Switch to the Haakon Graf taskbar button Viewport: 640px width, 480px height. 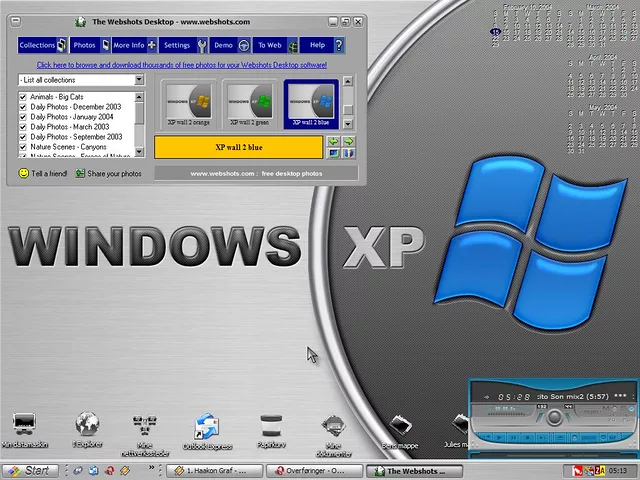pyautogui.click(x=214, y=471)
